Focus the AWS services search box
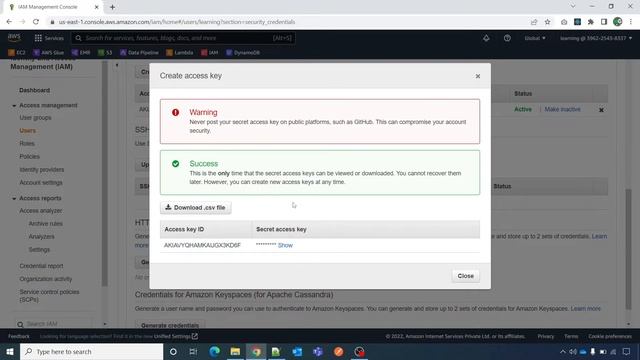 pyautogui.click(x=183, y=38)
